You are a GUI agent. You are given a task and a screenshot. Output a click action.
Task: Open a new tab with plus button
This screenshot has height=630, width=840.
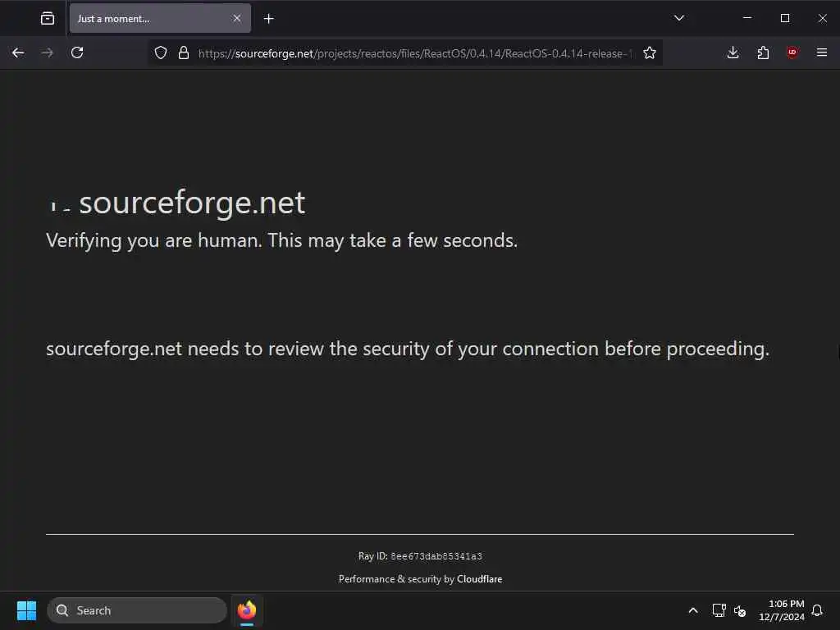(269, 19)
